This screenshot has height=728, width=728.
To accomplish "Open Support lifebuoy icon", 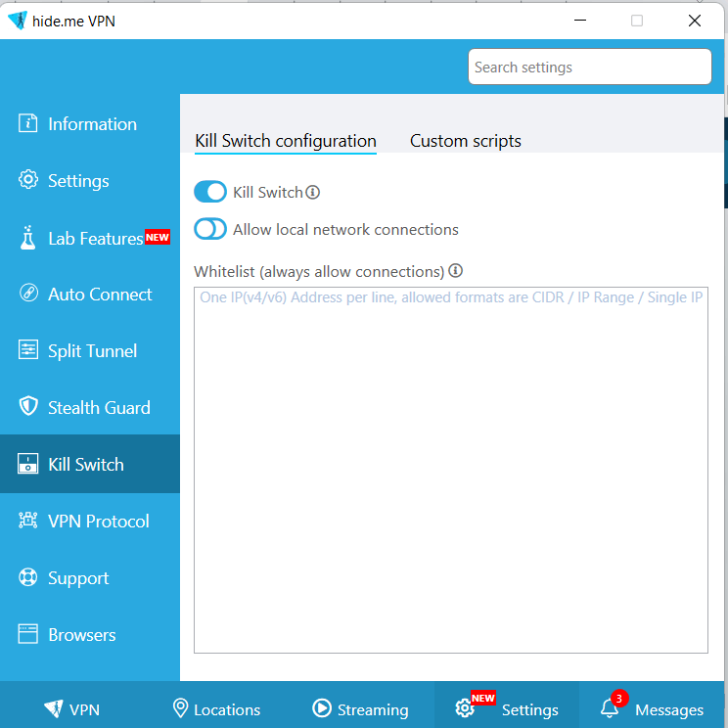I will coord(27,577).
